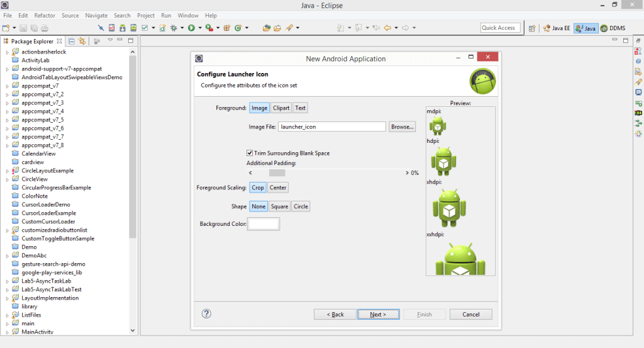Screen dimensions: 644x348
Task: Open the Window menu
Action: click(x=188, y=16)
